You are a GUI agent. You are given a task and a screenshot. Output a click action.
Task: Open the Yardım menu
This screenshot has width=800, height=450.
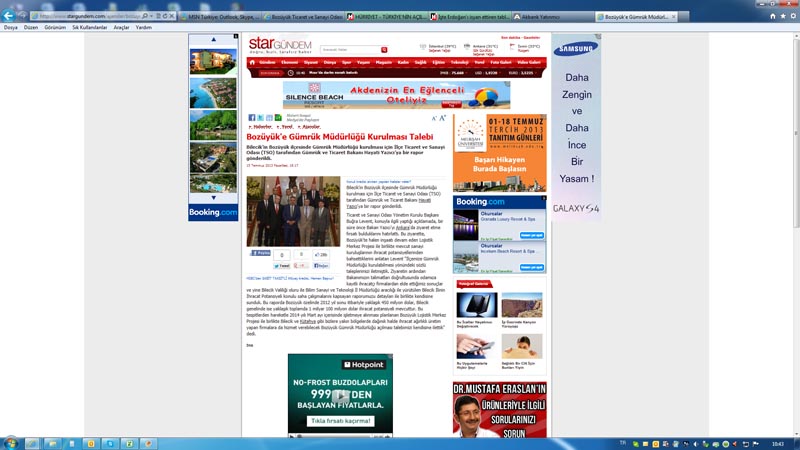point(143,28)
